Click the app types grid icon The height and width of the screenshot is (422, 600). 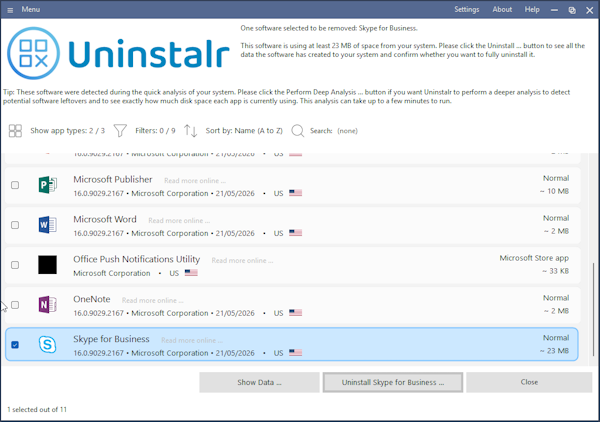(15, 131)
